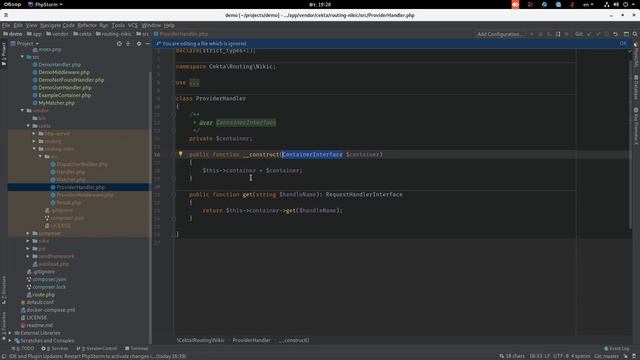640x360 pixels.
Task: Click the Git master branch widget in the status bar
Action: [607, 356]
